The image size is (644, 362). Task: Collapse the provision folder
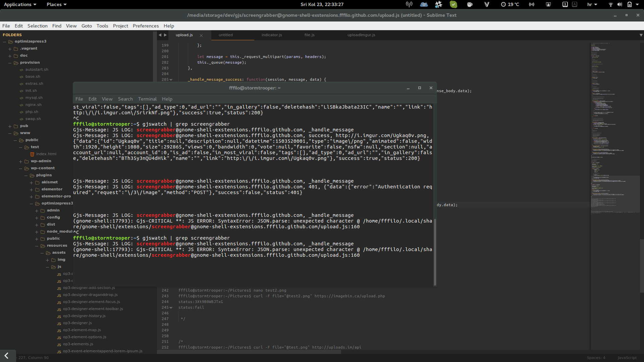click(x=10, y=63)
